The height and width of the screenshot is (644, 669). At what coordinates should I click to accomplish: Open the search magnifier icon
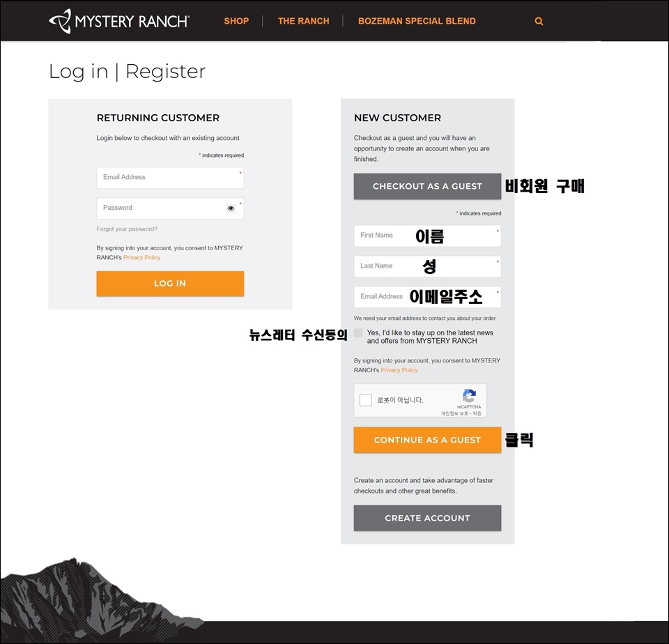[539, 22]
